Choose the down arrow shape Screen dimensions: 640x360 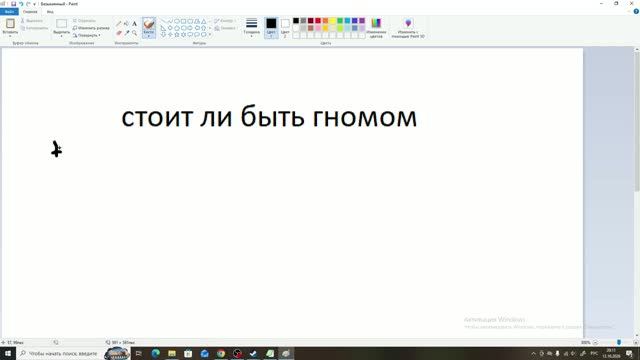[x=164, y=35]
